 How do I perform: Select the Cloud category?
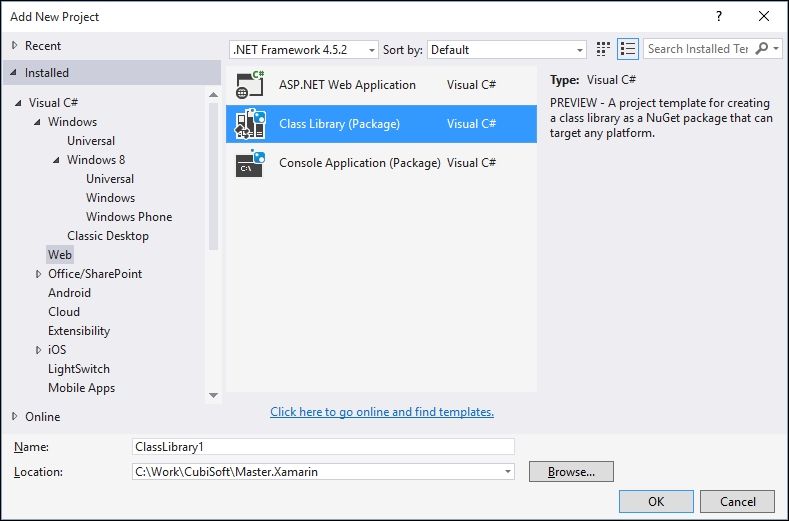(64, 312)
